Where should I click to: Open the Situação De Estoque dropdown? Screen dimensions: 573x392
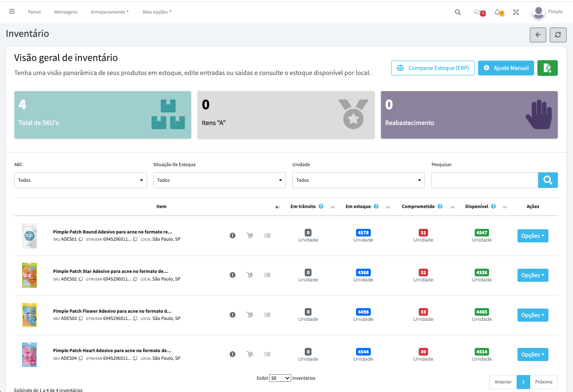(220, 180)
